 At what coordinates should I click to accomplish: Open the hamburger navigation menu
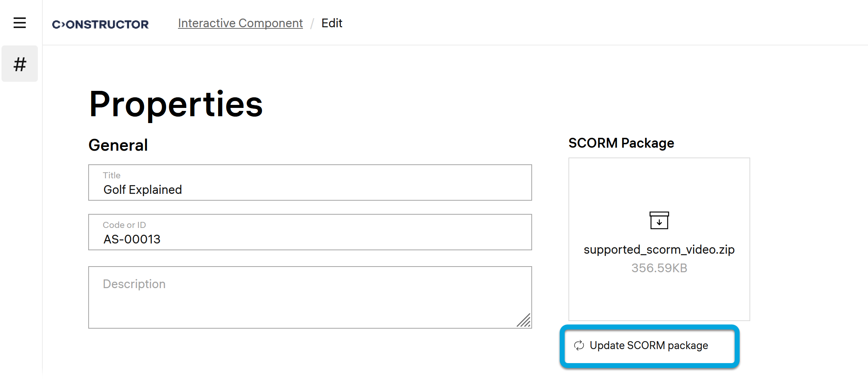(x=20, y=23)
